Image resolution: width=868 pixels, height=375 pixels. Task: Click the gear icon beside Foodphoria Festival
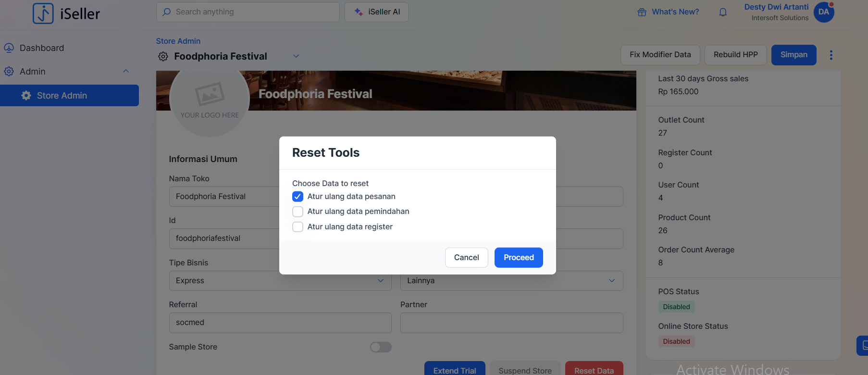coord(163,56)
